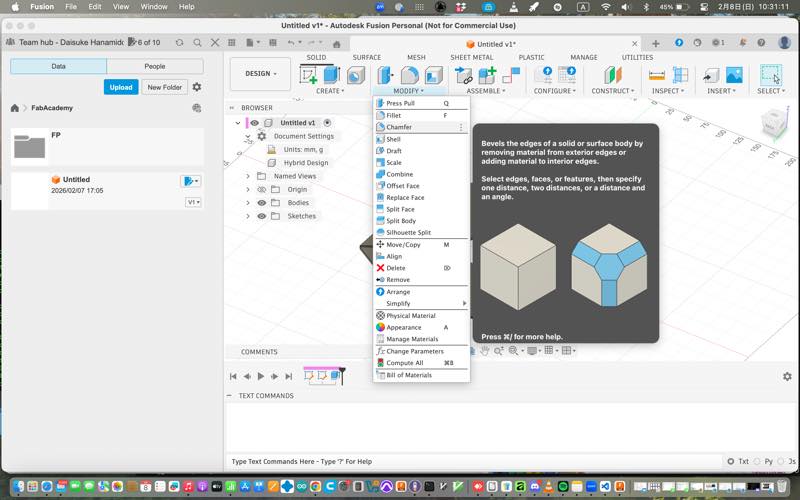
Task: Expand the Sketches tree node
Action: (248, 216)
